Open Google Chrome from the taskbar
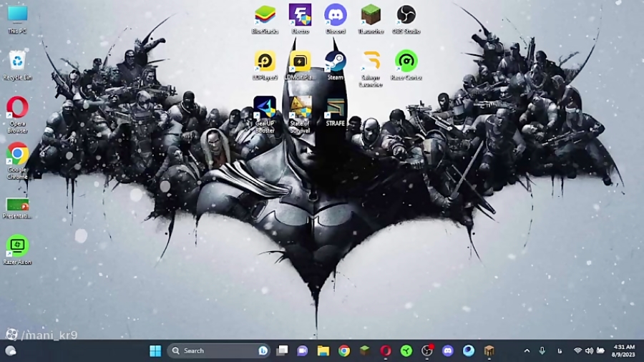Image resolution: width=644 pixels, height=362 pixels. click(x=344, y=351)
